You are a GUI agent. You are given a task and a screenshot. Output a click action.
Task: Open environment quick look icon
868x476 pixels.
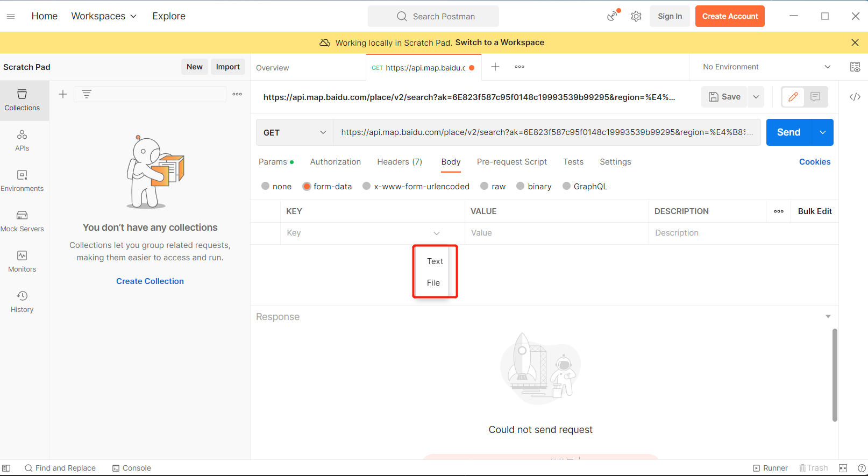click(855, 67)
